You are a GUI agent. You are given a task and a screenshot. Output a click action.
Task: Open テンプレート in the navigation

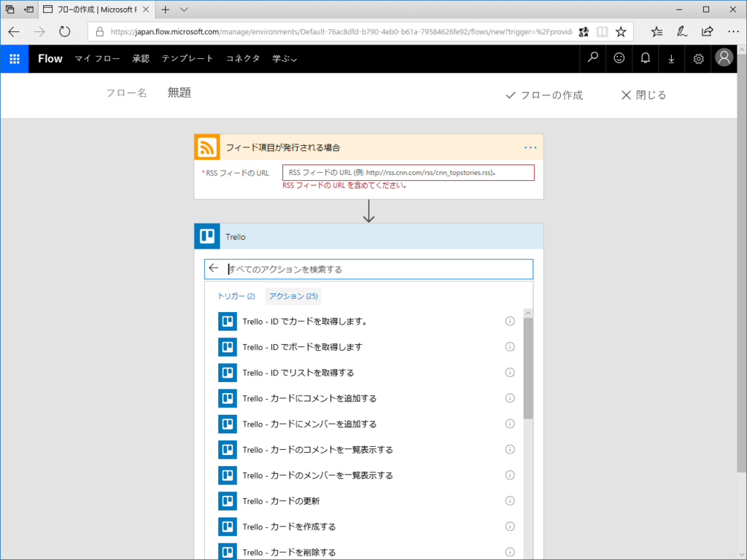point(187,58)
